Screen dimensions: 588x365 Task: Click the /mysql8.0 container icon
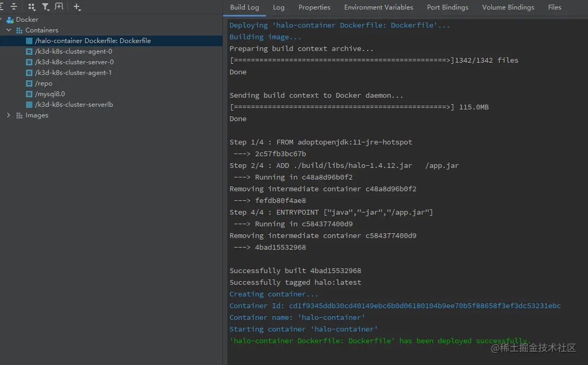29,94
